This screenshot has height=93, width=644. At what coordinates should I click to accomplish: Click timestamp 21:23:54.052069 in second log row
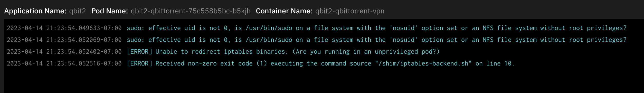click(64, 40)
